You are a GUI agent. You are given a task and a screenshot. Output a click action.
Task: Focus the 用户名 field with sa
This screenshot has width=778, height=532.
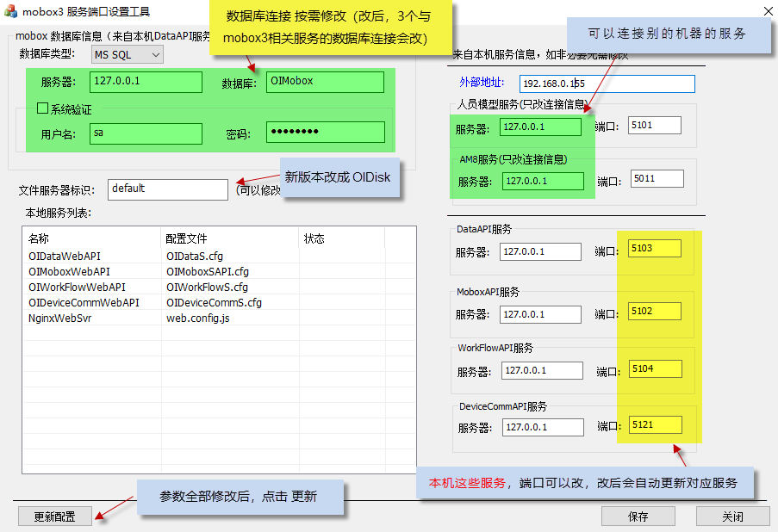145,133
